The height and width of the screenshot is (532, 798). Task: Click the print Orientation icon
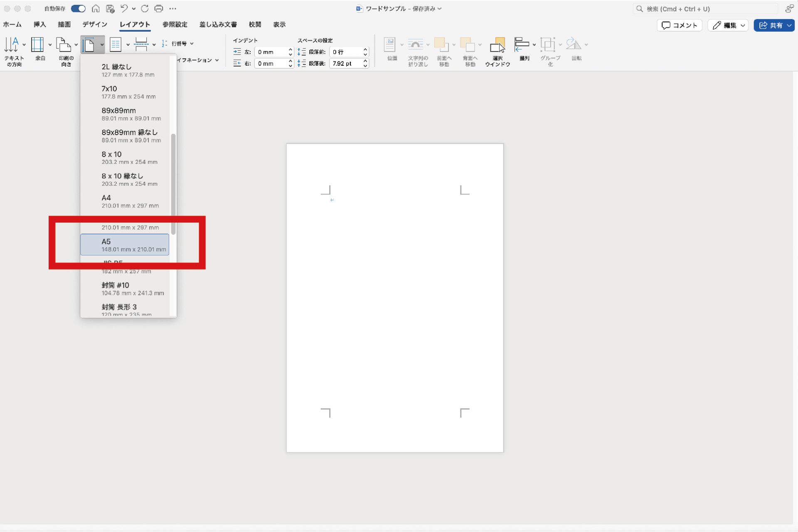tap(63, 45)
